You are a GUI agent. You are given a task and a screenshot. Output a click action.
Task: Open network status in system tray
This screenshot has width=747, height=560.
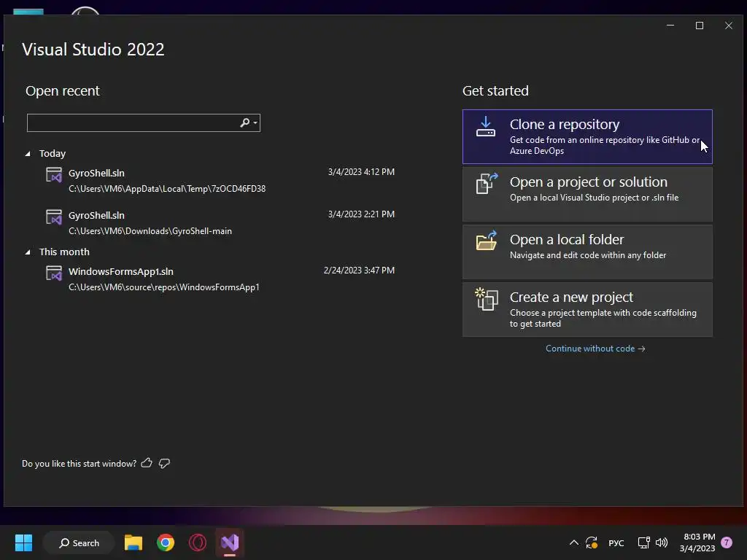coord(643,542)
